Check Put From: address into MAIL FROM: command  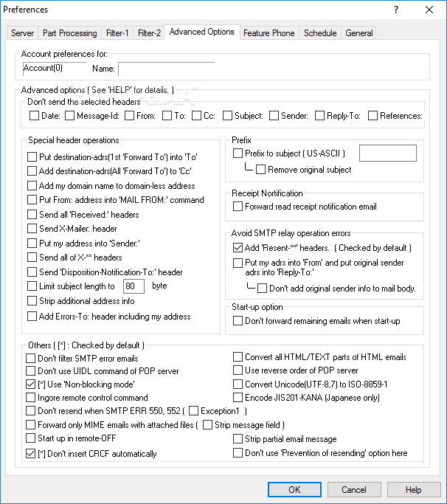pos(32,200)
